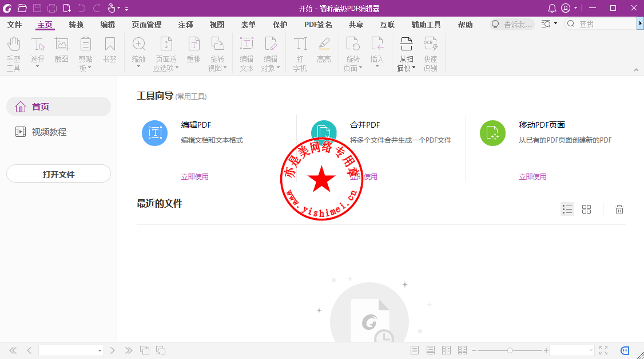Select the Highlight (高亮) tool

pos(324,50)
